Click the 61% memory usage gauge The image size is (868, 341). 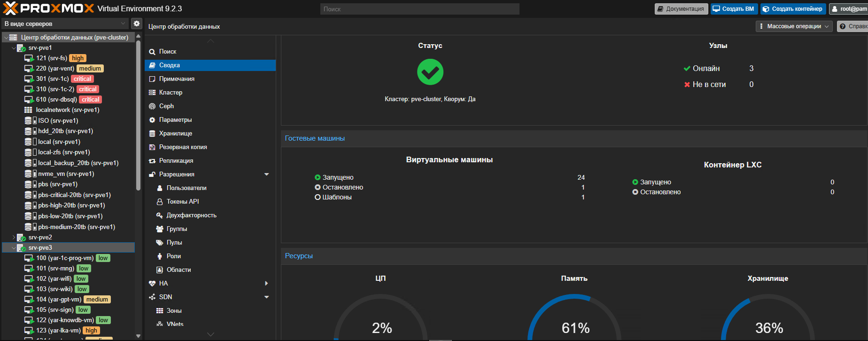coord(575,317)
